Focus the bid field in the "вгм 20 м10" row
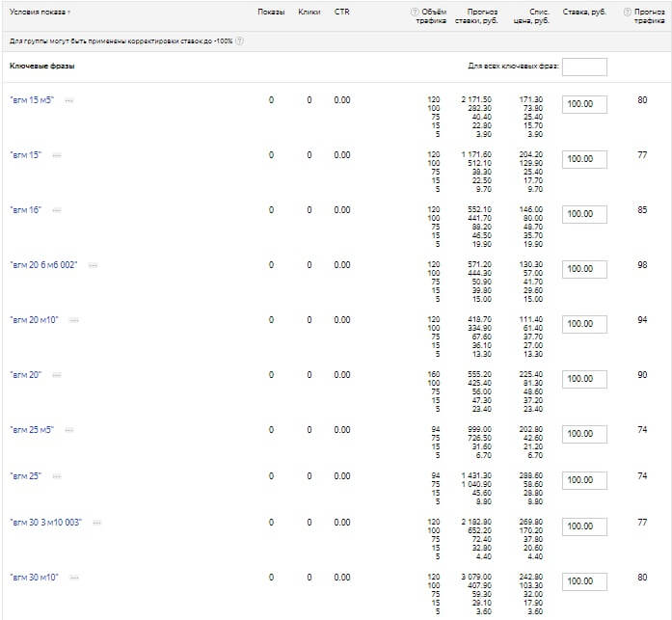672x620 pixels. pos(584,324)
